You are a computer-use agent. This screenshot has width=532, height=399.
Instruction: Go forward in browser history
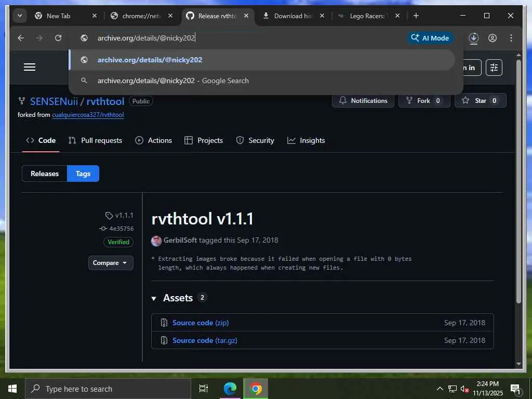[x=39, y=37]
